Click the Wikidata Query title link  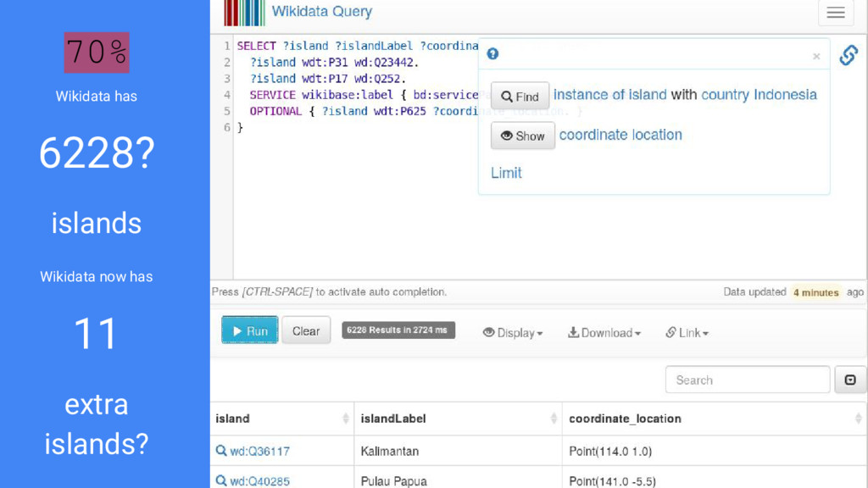(321, 11)
